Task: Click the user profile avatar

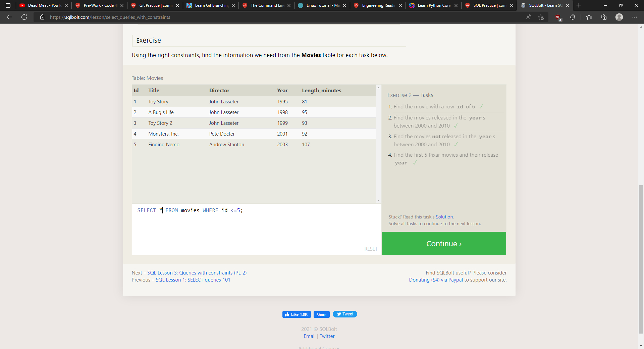Action: pos(619,17)
